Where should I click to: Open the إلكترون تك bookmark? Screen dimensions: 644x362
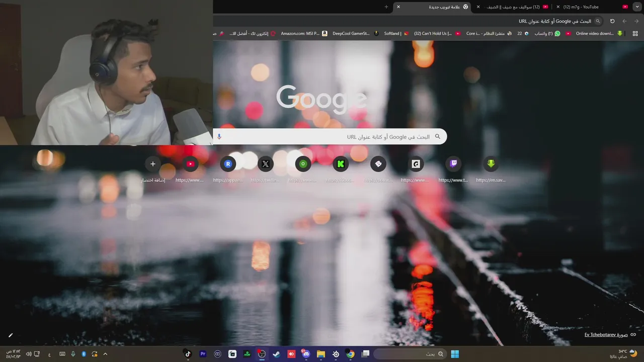click(253, 34)
